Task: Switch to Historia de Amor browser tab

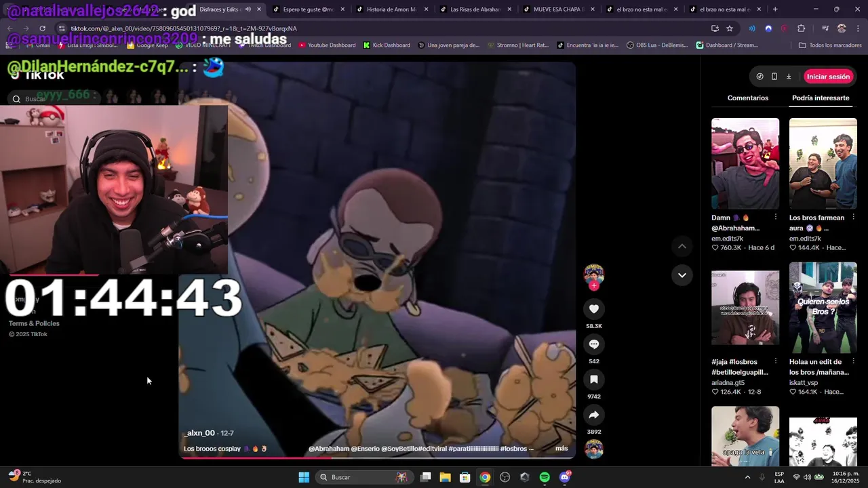Action: click(391, 9)
